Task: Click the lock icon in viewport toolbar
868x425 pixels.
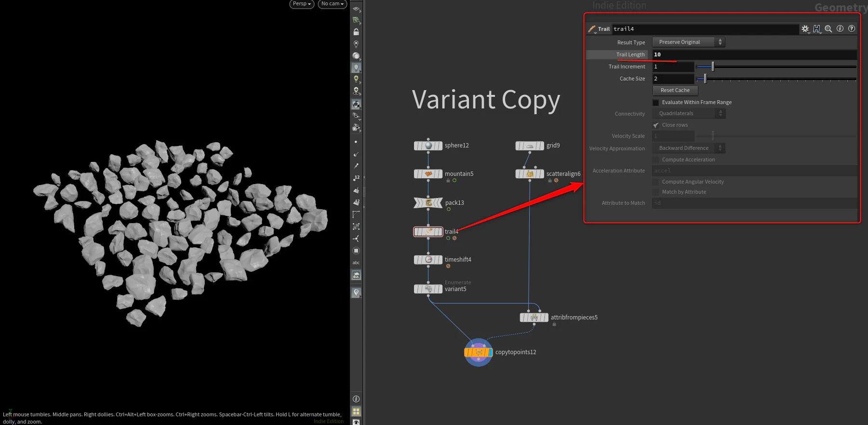Action: (356, 32)
